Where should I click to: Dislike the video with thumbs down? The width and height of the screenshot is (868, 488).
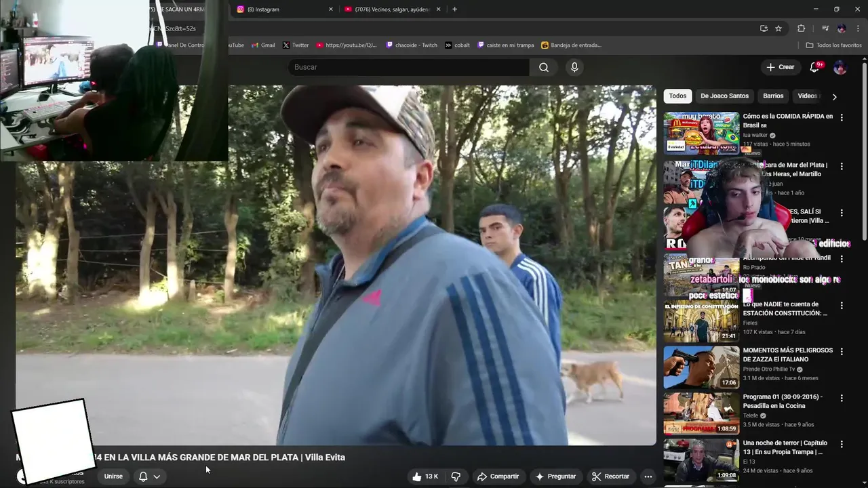pos(456,476)
